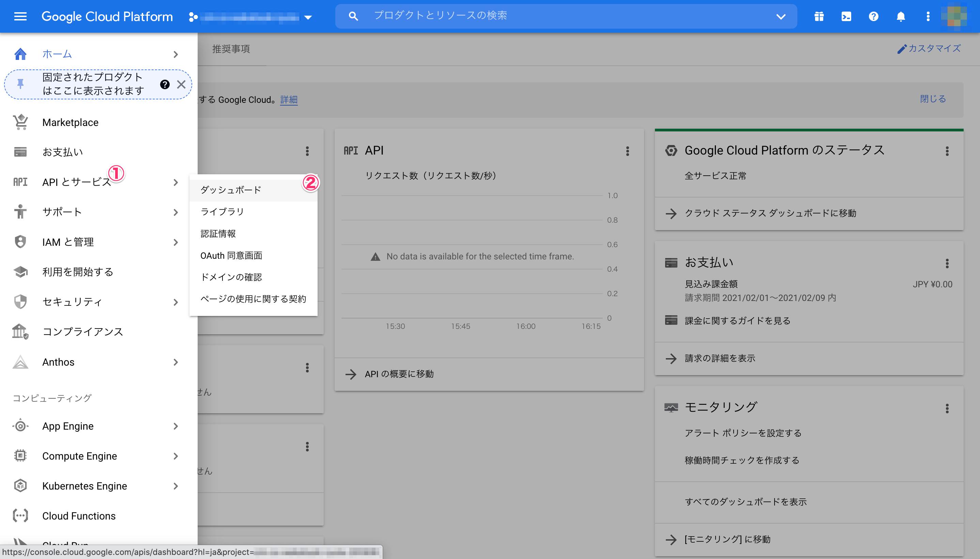Viewport: 980px width, 559px height.
Task: Click the pinned products help icon
Action: coord(165,84)
